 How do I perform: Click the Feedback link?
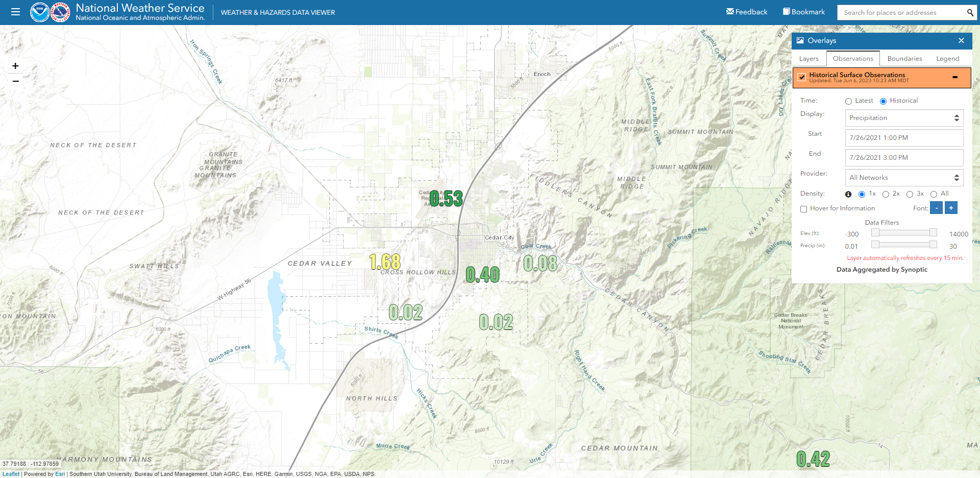[x=747, y=12]
